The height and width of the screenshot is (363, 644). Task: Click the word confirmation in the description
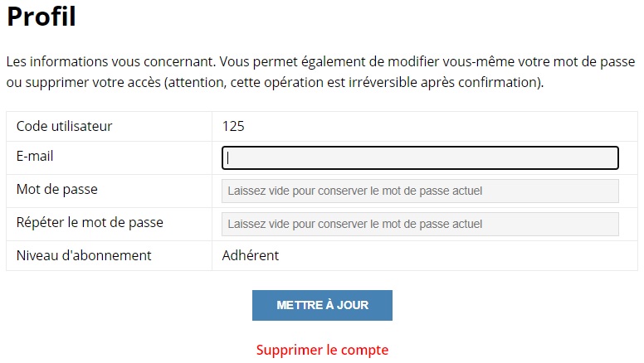[500, 83]
